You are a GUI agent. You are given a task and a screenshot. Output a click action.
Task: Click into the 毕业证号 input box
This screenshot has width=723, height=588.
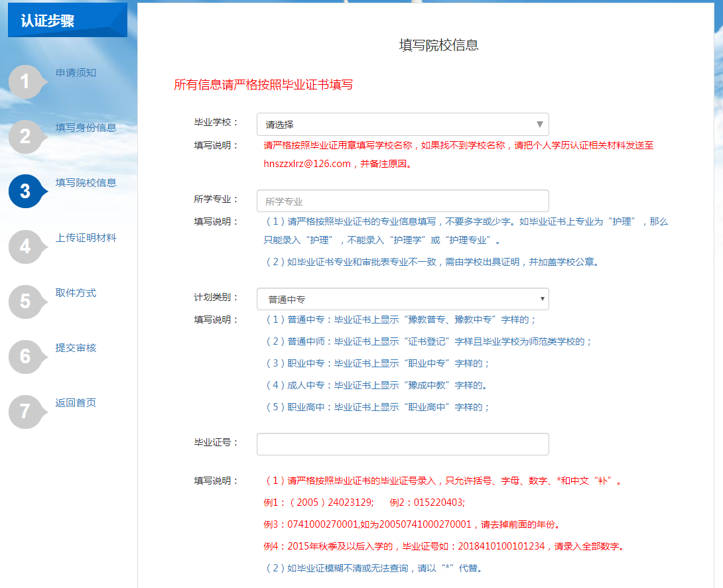pyautogui.click(x=402, y=444)
